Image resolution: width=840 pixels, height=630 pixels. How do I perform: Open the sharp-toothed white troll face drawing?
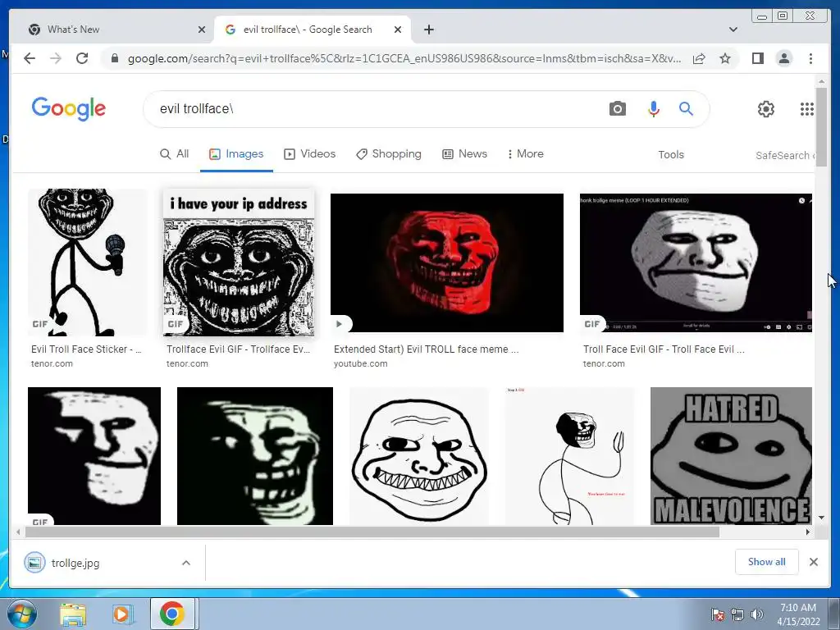pyautogui.click(x=419, y=456)
